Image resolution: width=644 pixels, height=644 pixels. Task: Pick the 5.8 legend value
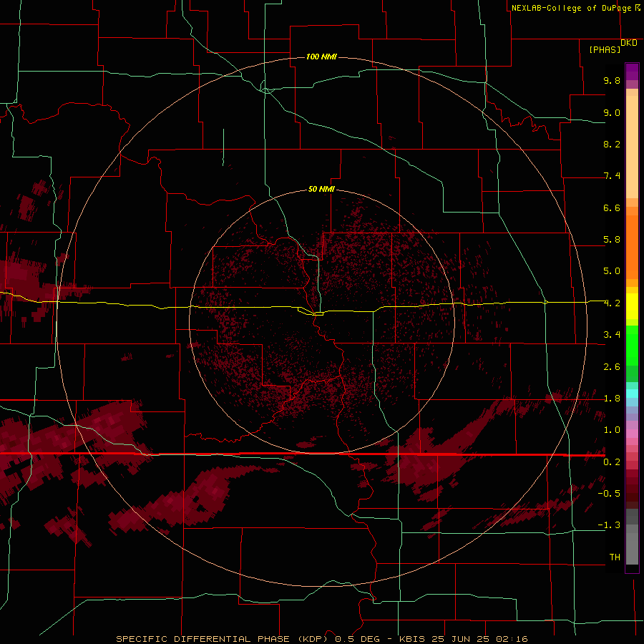(x=612, y=240)
